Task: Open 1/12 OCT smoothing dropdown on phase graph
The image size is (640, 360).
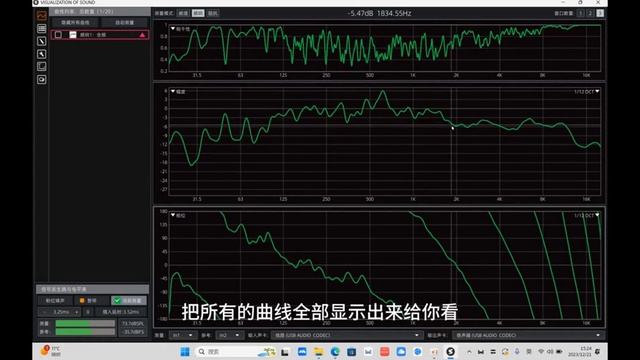Action: 587,215
